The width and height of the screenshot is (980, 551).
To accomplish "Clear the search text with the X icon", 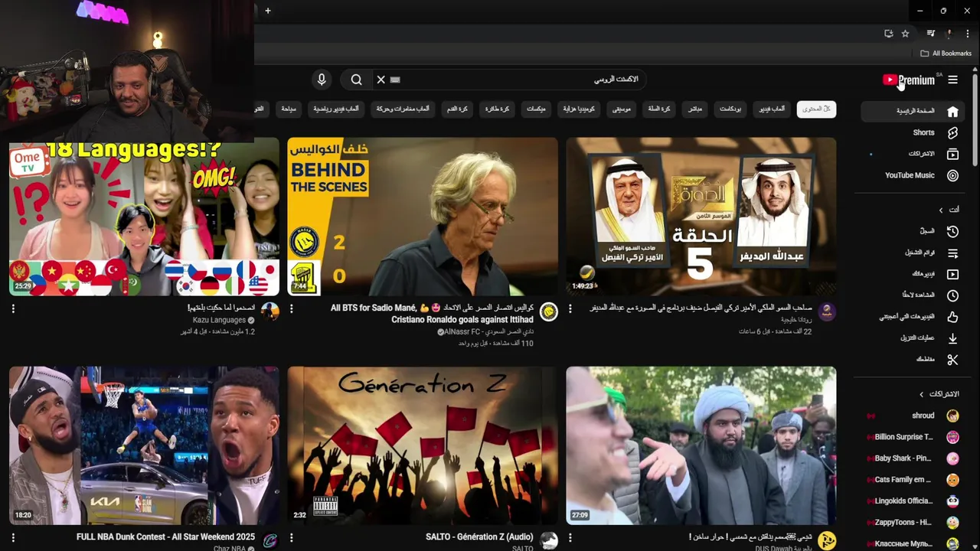I will pyautogui.click(x=381, y=80).
